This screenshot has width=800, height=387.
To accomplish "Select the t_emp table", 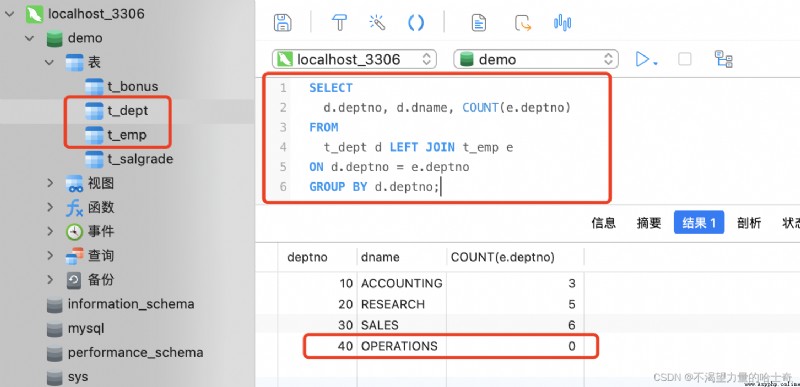I will (x=127, y=135).
